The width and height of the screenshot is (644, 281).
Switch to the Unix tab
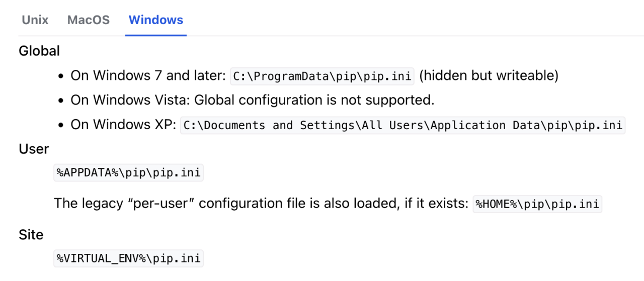pyautogui.click(x=35, y=20)
